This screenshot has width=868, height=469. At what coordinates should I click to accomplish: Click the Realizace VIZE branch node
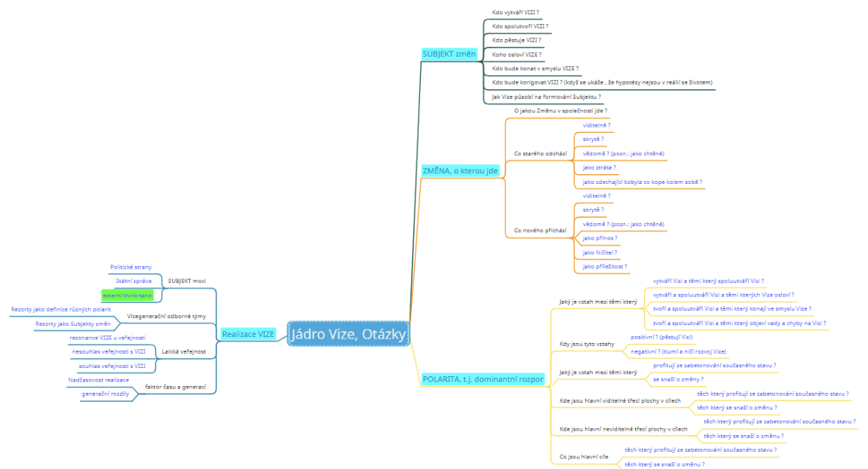[x=248, y=333]
